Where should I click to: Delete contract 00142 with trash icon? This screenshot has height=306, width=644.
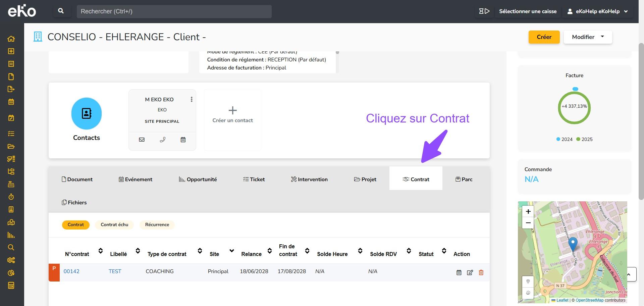click(x=481, y=272)
